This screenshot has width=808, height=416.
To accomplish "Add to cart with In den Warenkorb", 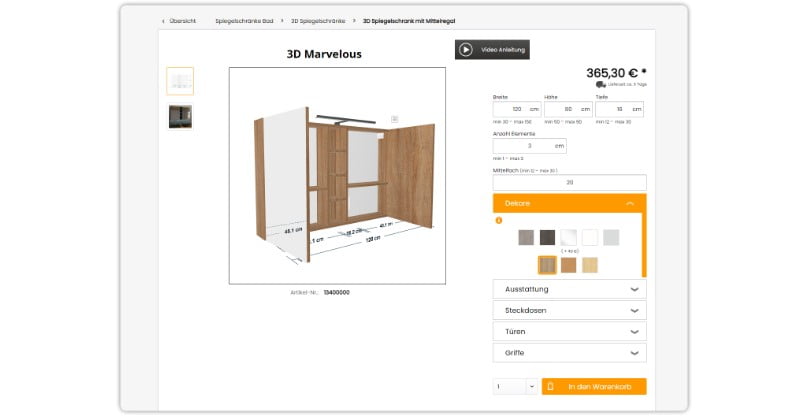I will coord(594,386).
